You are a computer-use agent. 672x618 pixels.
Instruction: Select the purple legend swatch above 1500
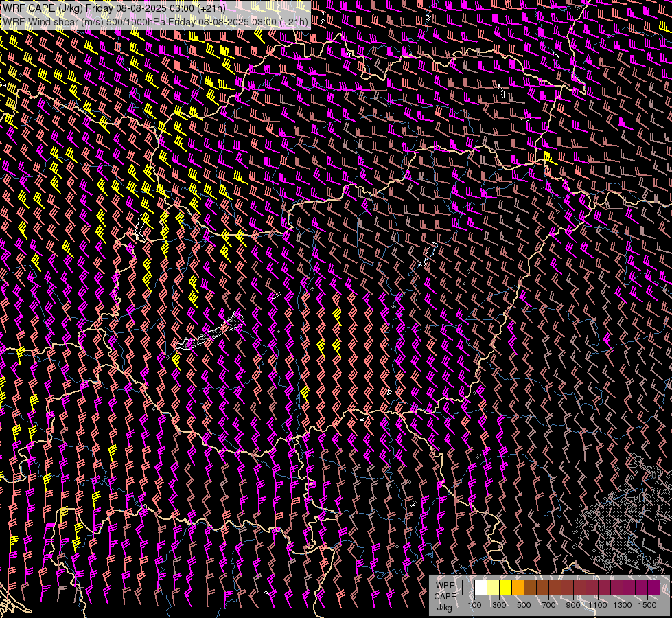point(654,588)
